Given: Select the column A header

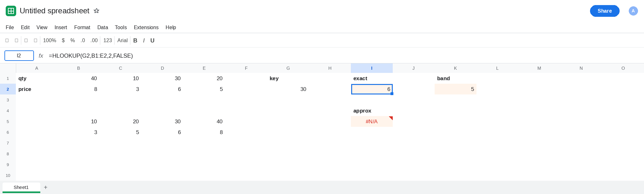Looking at the screenshot, I should pyautogui.click(x=37, y=68).
